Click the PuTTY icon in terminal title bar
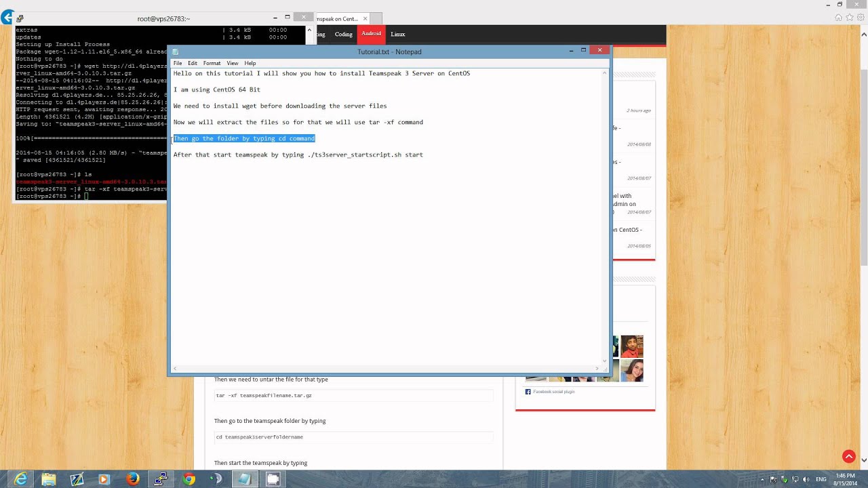This screenshot has width=868, height=488. [20, 18]
